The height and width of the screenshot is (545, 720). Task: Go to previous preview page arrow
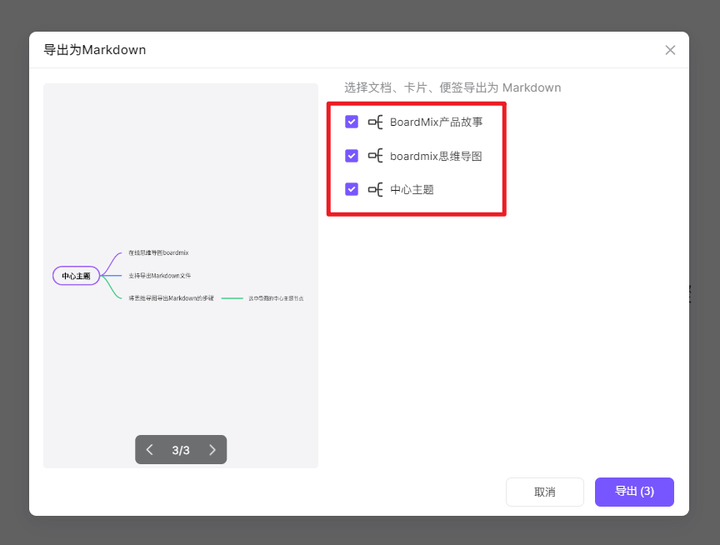(150, 449)
